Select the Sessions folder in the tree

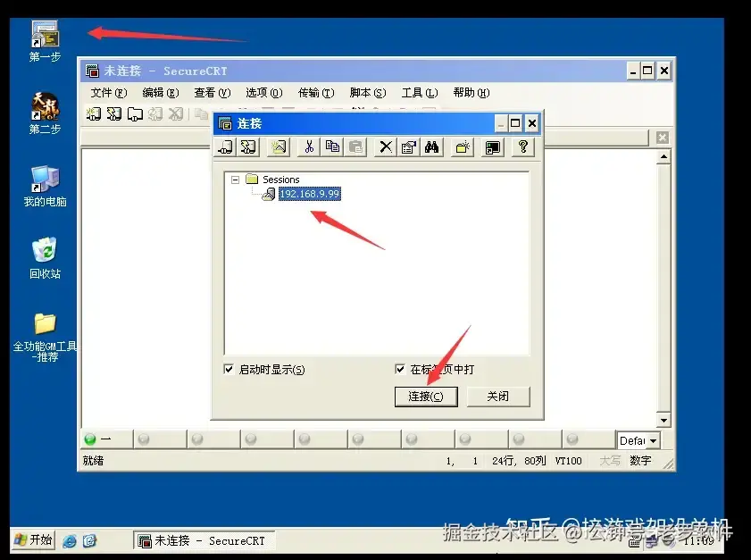coord(280,180)
